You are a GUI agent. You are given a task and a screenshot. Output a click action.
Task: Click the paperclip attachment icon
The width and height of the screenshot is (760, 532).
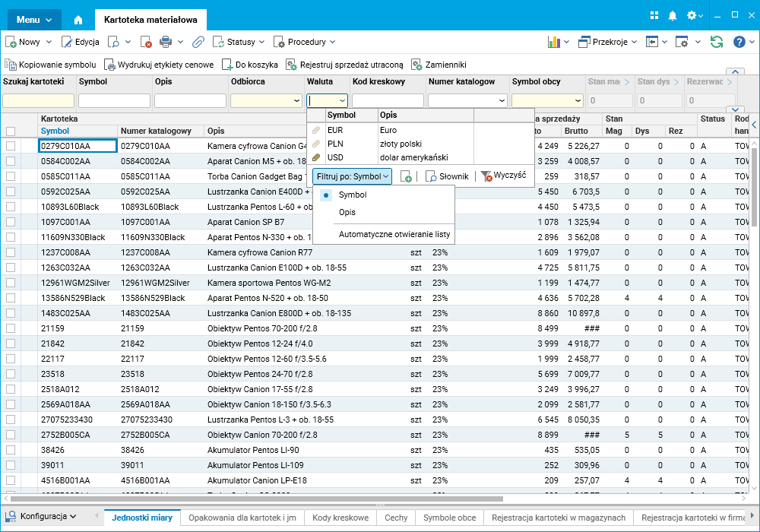point(198,42)
